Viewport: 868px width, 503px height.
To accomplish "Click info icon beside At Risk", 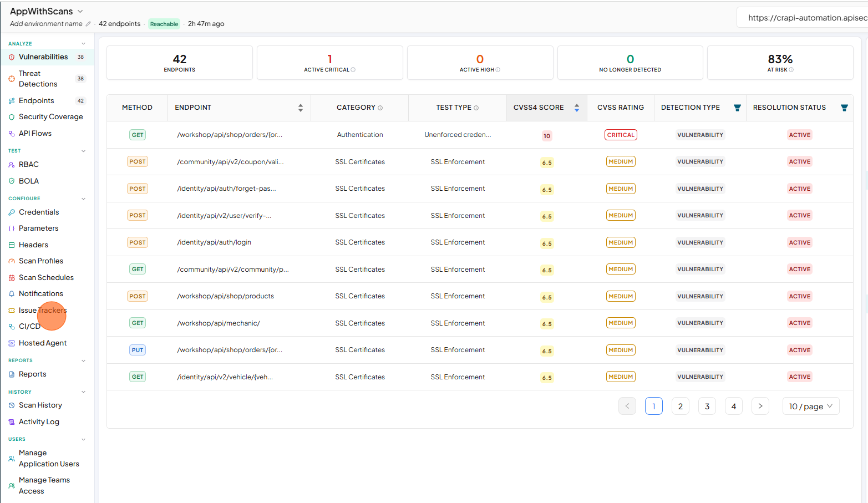I will [x=791, y=70].
